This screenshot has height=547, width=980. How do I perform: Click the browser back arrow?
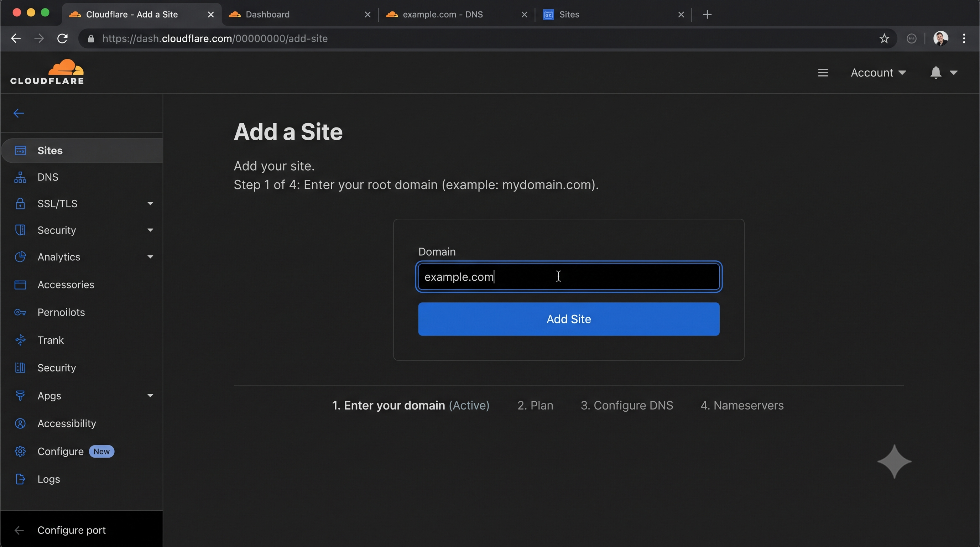pyautogui.click(x=16, y=38)
